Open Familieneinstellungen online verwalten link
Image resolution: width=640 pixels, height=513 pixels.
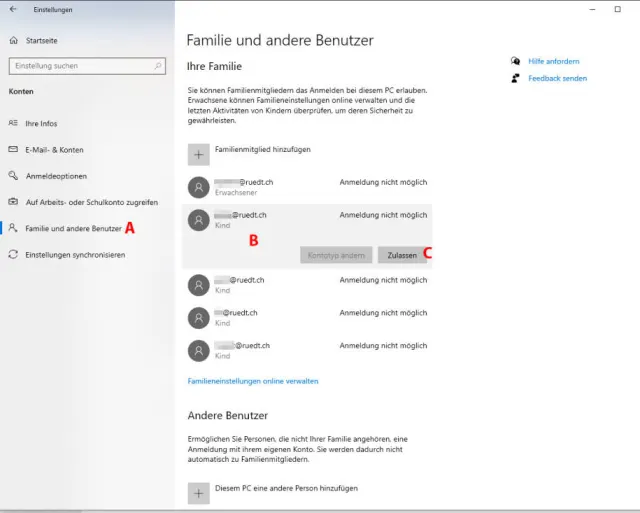[253, 381]
